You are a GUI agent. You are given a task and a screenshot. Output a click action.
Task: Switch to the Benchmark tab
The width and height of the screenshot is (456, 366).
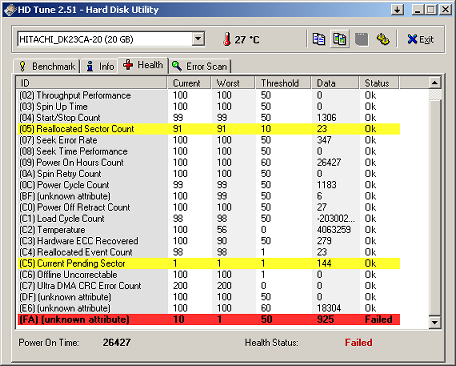pos(47,66)
